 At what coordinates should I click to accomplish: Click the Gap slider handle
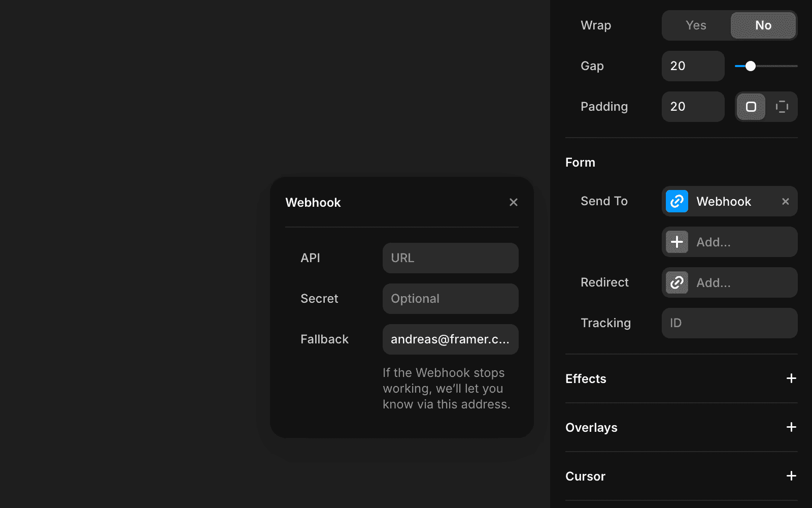point(750,66)
